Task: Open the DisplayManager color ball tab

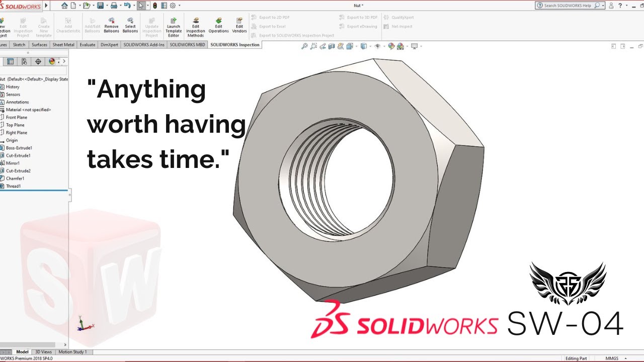Action: tap(52, 61)
